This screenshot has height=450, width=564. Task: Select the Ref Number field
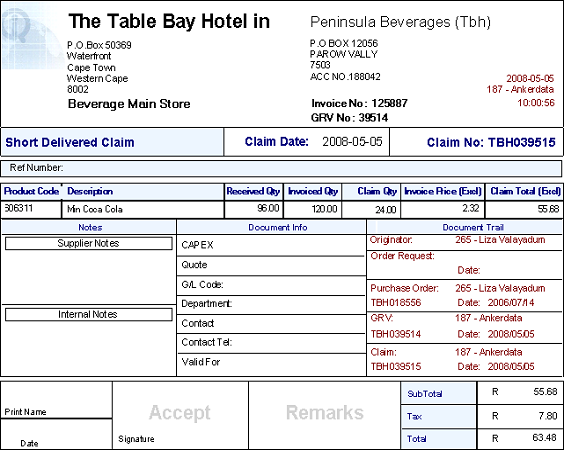281,168
